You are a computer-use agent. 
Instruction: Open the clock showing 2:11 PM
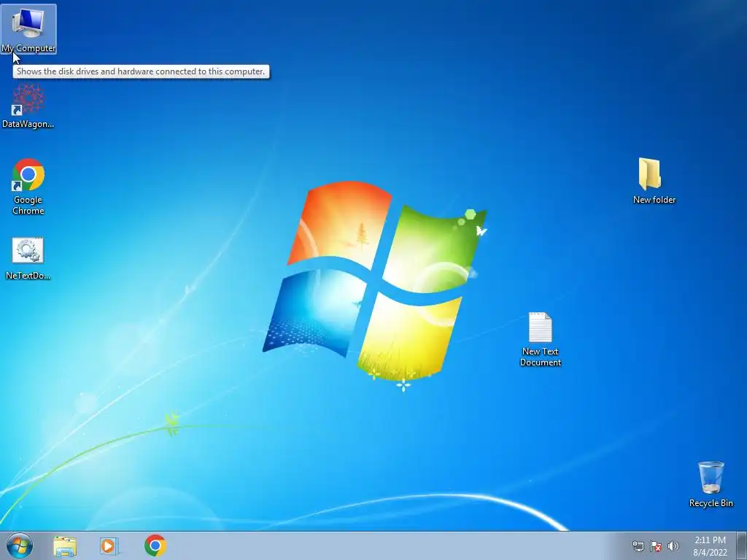click(x=710, y=546)
